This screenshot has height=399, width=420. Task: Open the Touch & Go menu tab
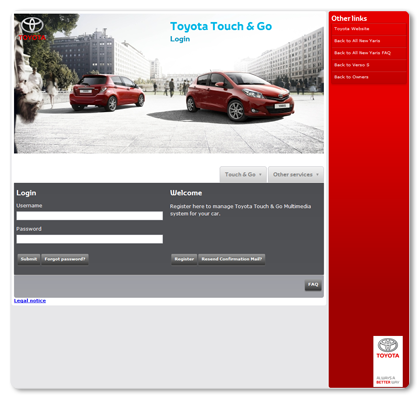(243, 175)
